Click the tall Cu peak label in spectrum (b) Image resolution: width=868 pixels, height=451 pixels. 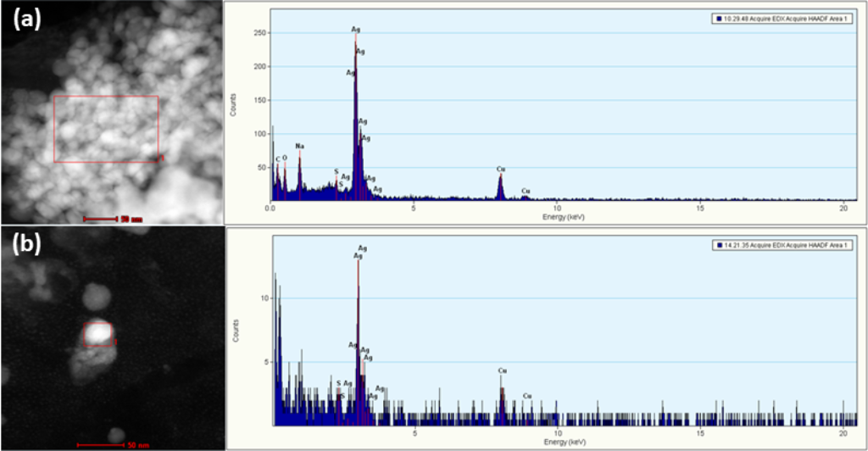click(x=502, y=370)
